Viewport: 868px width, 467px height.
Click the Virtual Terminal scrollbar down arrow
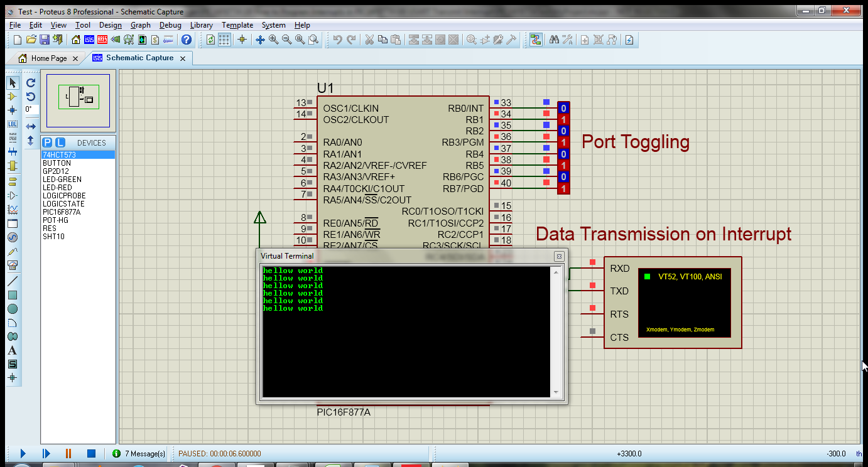555,392
